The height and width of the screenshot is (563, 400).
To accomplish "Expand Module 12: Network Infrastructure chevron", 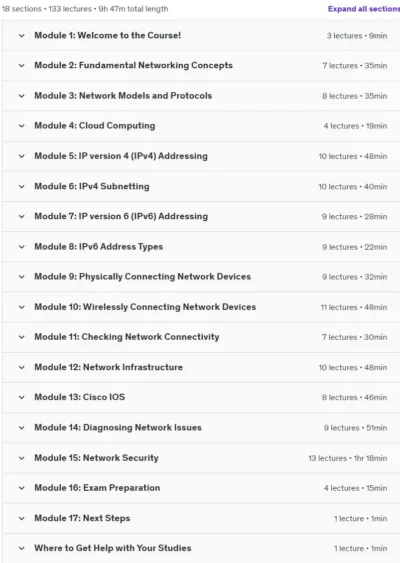I will point(22,367).
